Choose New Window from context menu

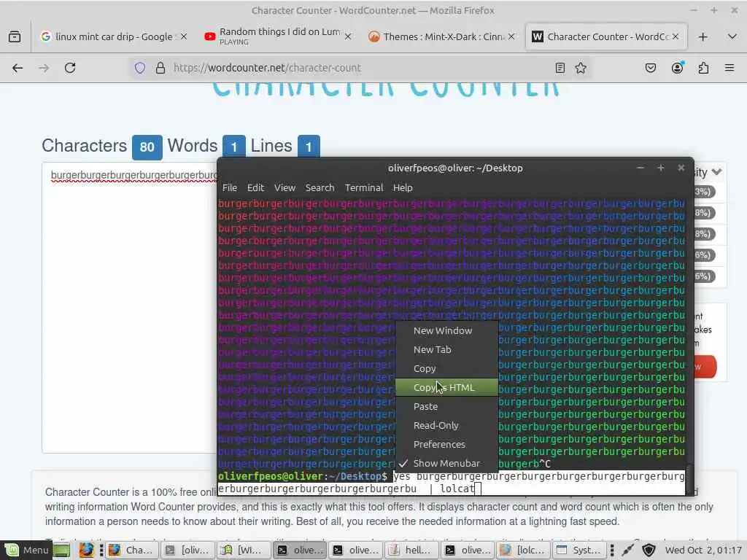(446, 331)
